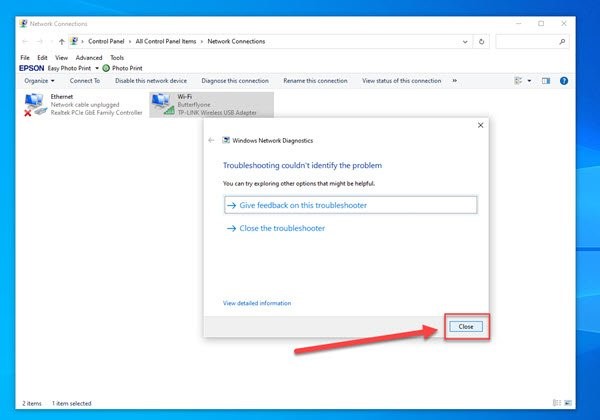The height and width of the screenshot is (420, 600).
Task: Expand the address bar history dropdown
Action: (465, 41)
